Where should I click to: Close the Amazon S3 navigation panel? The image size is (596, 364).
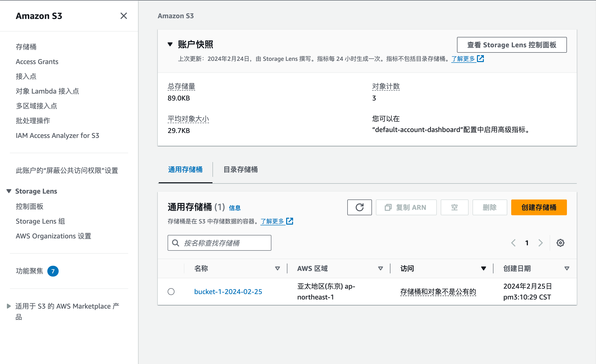click(124, 16)
